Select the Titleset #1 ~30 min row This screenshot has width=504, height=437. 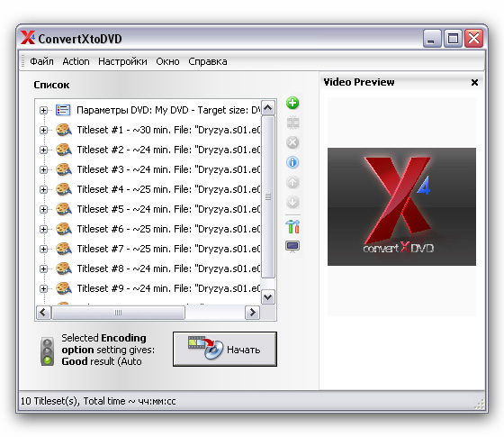168,130
